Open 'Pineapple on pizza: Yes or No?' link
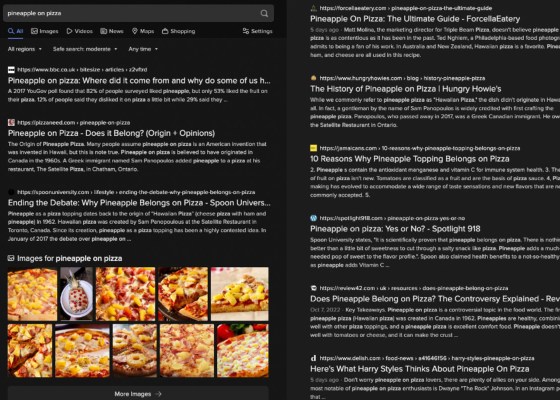Image resolution: width=560 pixels, height=400 pixels. tap(395, 229)
